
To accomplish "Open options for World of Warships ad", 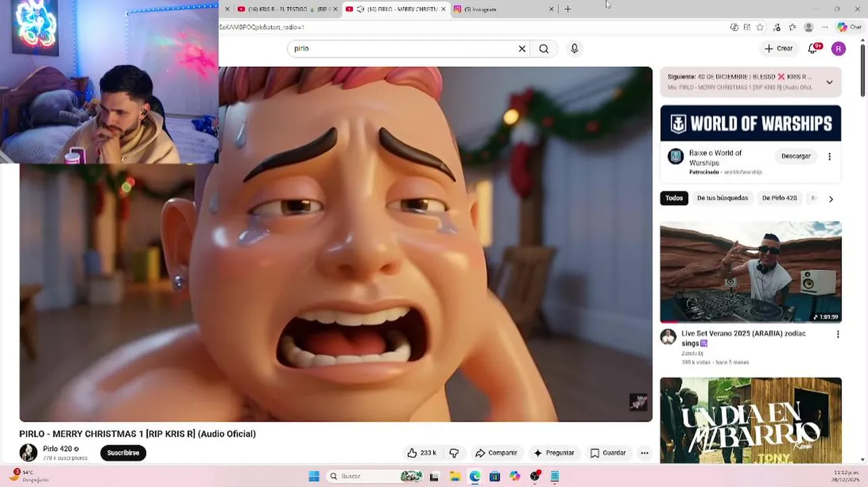I will 829,156.
